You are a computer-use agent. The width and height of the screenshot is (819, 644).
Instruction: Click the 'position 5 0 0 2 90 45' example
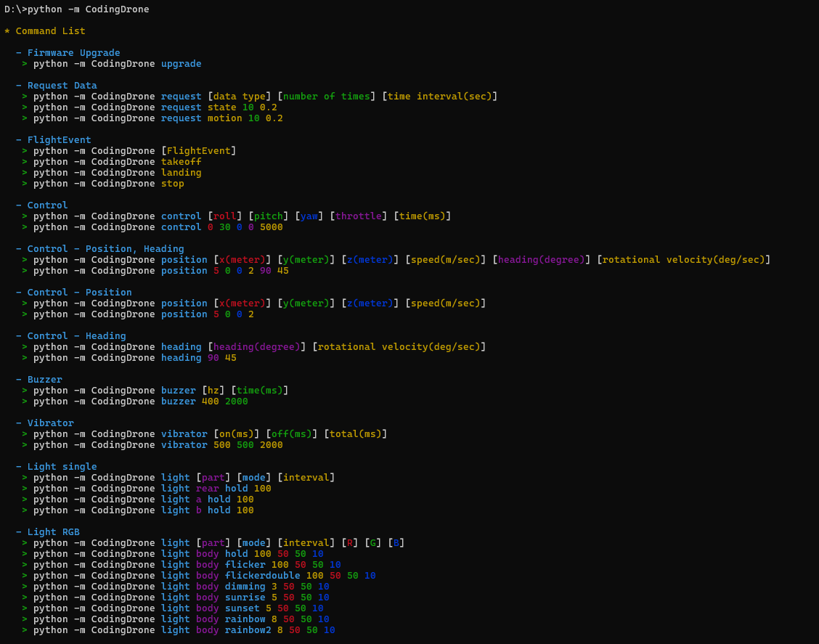click(x=224, y=271)
